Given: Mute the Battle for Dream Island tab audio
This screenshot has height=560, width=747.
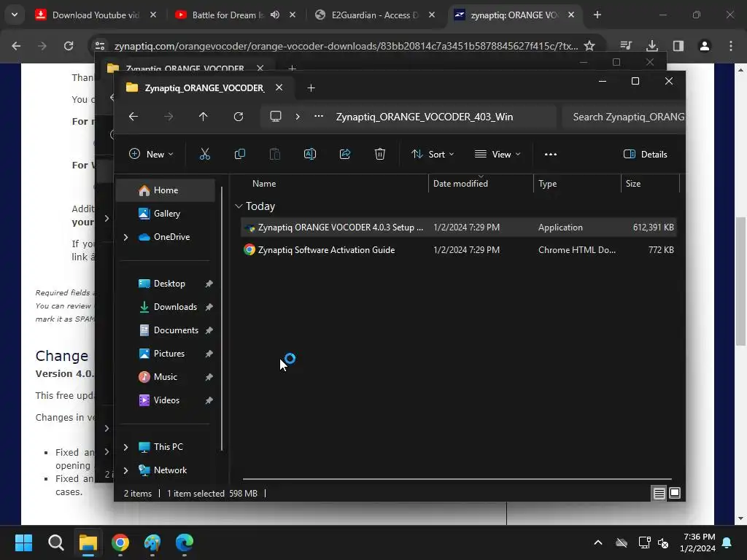Looking at the screenshot, I should 275,15.
